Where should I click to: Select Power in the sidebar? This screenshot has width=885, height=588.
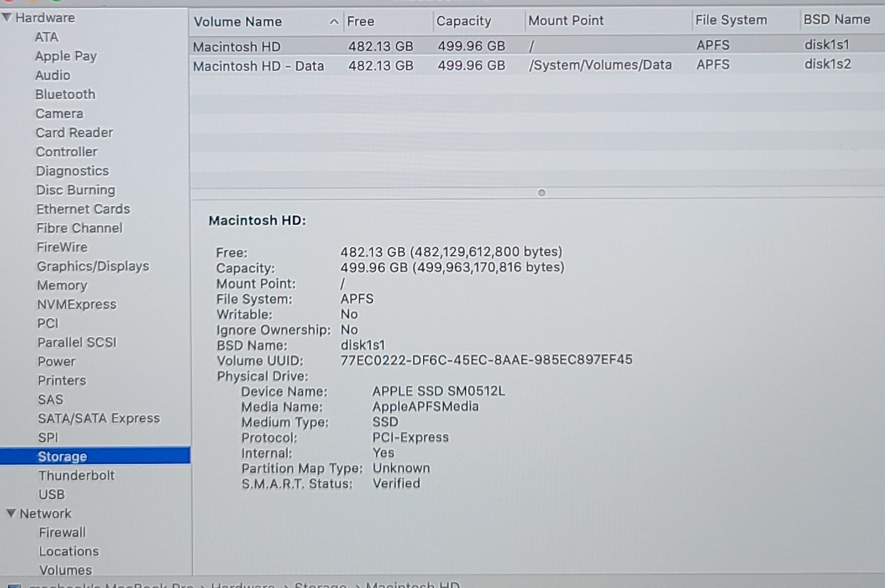tap(56, 361)
